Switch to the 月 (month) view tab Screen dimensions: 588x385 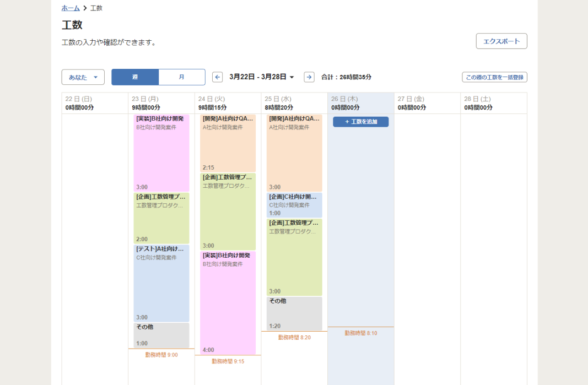pyautogui.click(x=182, y=77)
